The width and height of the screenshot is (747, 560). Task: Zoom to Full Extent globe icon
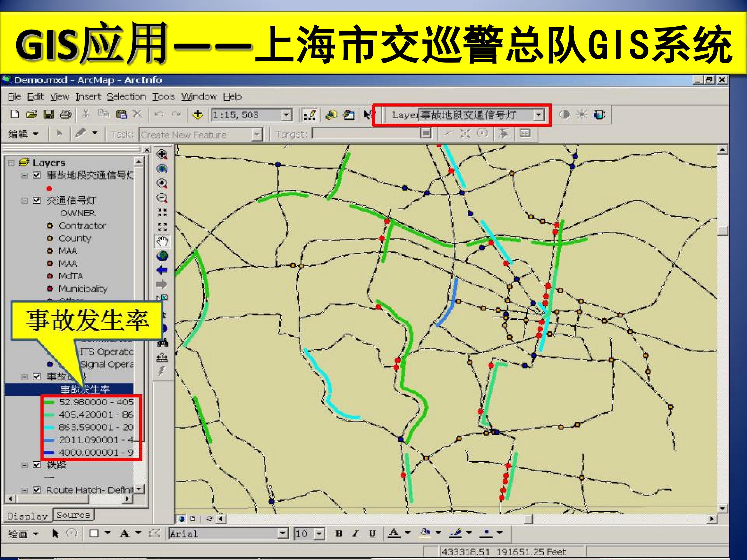point(162,256)
